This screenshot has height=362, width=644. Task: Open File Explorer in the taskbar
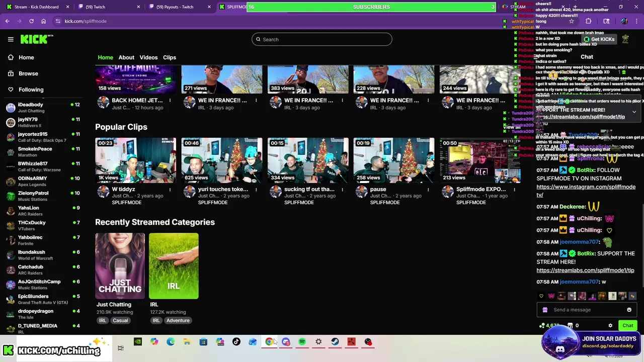[187, 342]
